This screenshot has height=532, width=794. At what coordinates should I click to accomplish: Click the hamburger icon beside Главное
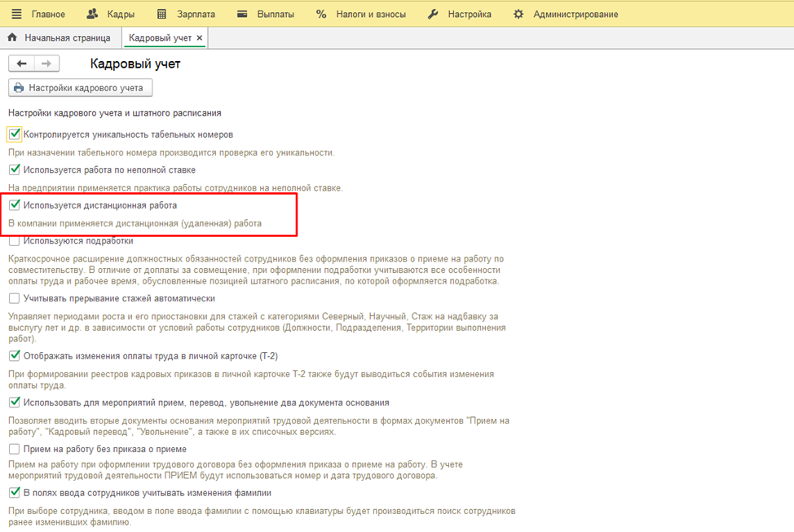pyautogui.click(x=16, y=14)
